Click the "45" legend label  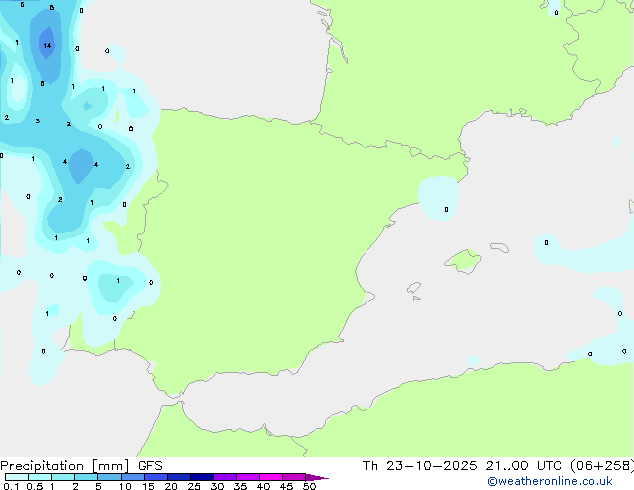point(286,486)
